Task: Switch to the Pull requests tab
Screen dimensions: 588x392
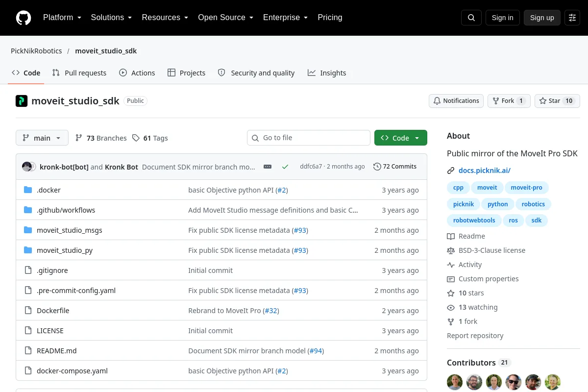Action: [x=79, y=73]
